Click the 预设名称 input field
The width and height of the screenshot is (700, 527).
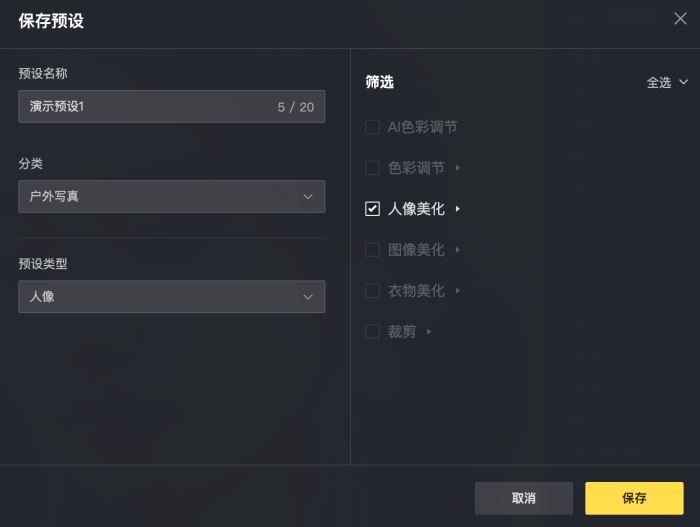[172, 107]
